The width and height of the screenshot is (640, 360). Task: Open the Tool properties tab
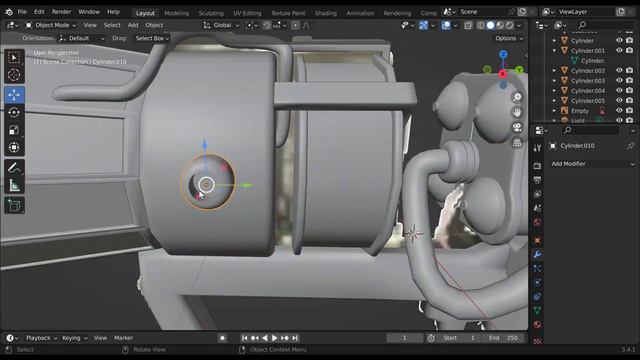(537, 148)
